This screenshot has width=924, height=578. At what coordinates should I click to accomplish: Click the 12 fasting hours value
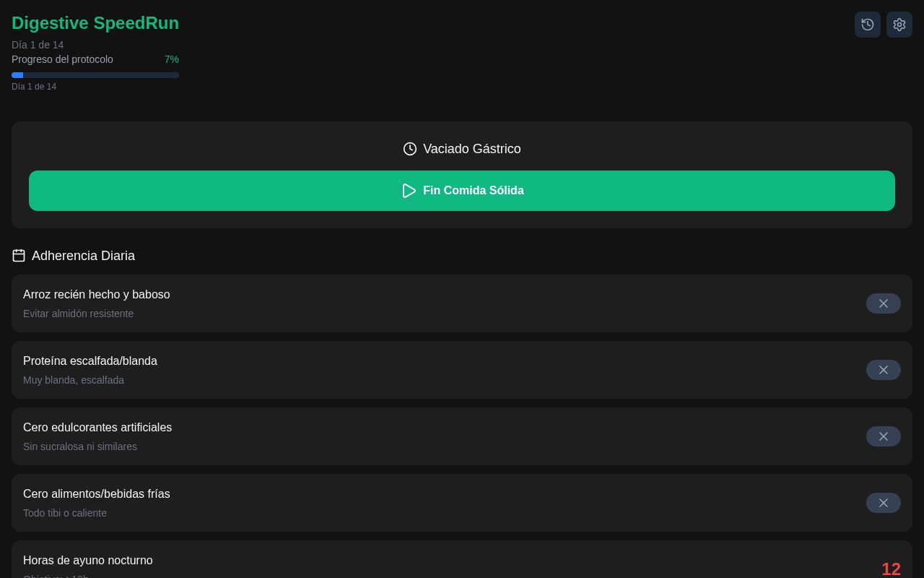[x=891, y=569]
